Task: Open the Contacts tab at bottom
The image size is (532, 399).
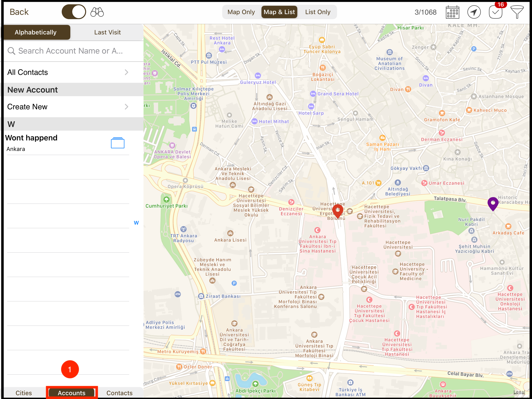Action: [120, 393]
